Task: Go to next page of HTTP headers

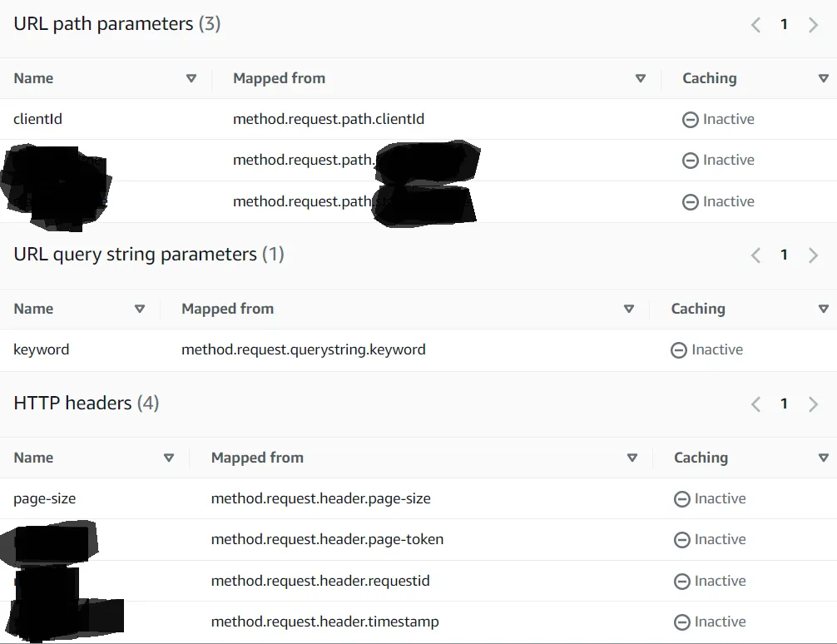Action: tap(813, 404)
